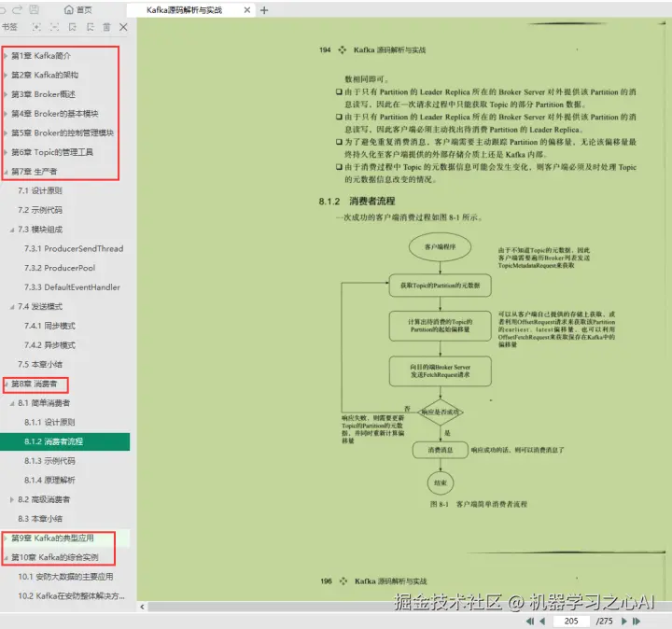The height and width of the screenshot is (629, 672).
Task: Click total page count /275
Action: tap(604, 621)
